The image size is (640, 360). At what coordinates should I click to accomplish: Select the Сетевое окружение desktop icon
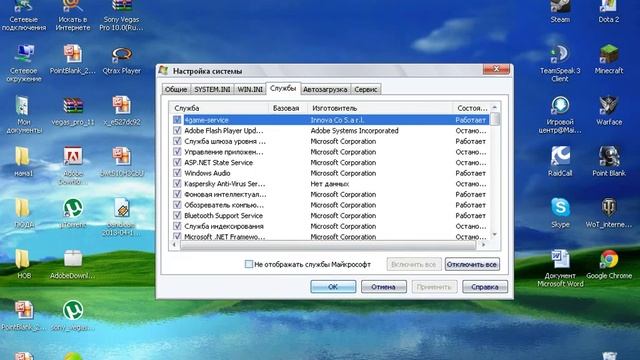[x=24, y=63]
